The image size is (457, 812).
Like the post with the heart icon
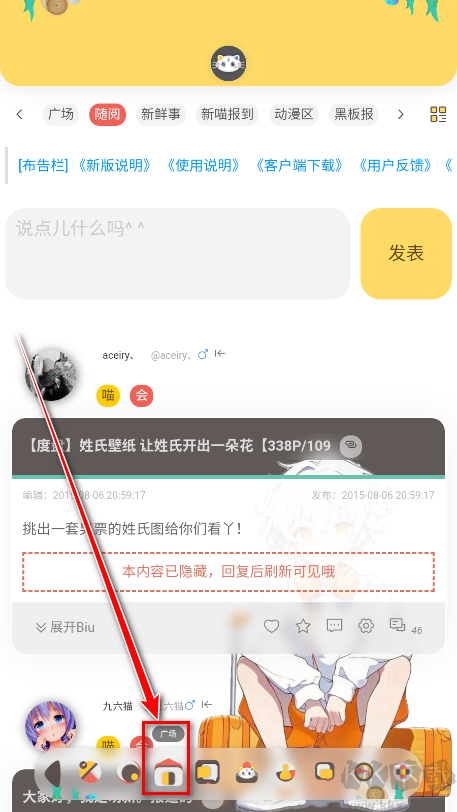[x=272, y=627]
